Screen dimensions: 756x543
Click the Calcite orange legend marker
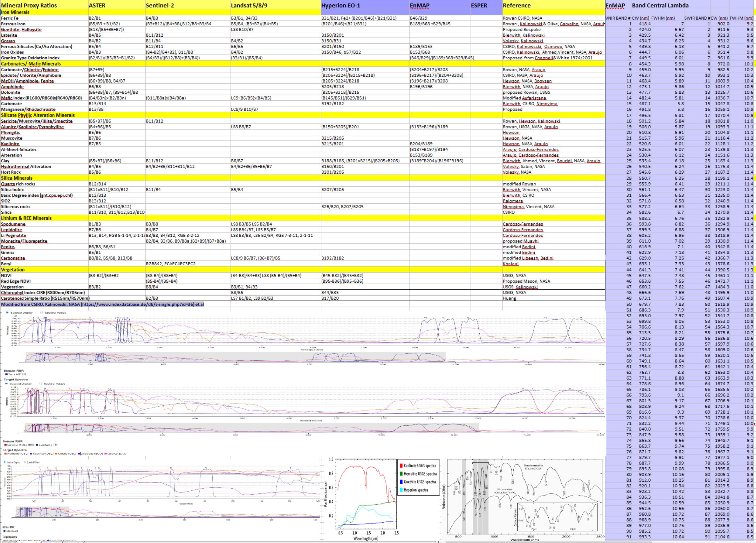click(56, 454)
